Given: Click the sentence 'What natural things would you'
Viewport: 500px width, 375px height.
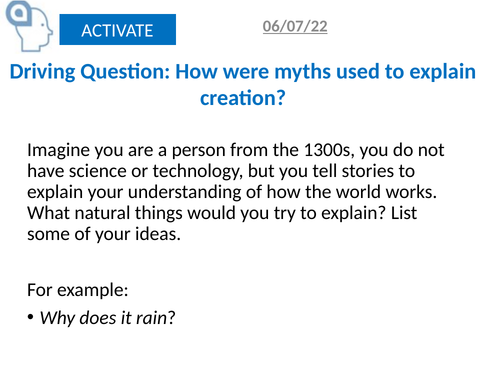Looking at the screenshot, I should (x=148, y=213).
